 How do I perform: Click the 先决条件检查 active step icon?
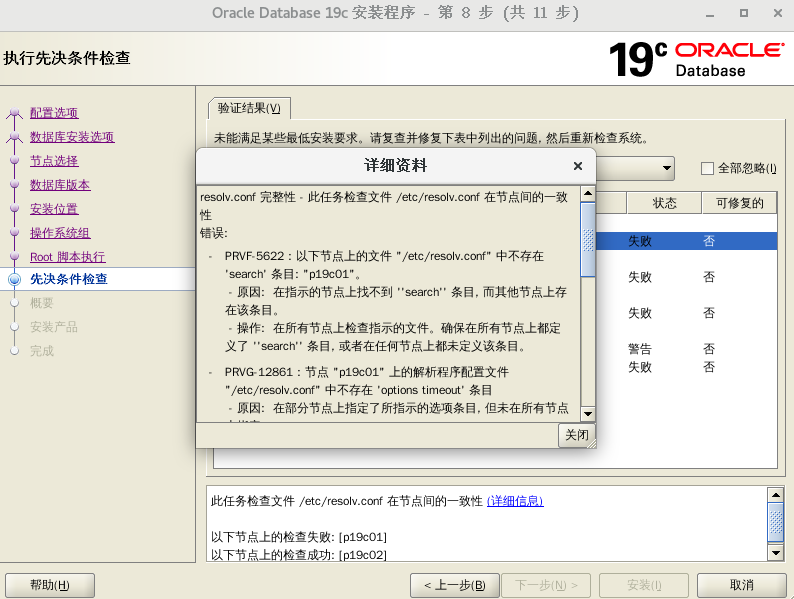(15, 279)
